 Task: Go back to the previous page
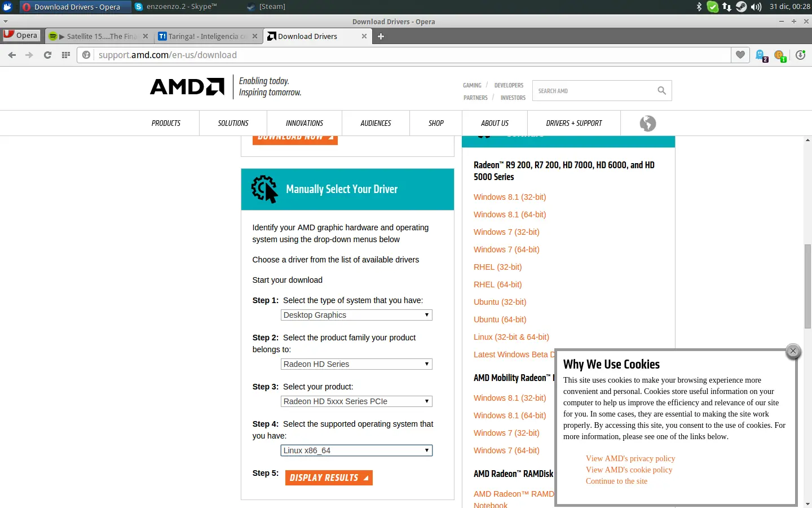12,55
